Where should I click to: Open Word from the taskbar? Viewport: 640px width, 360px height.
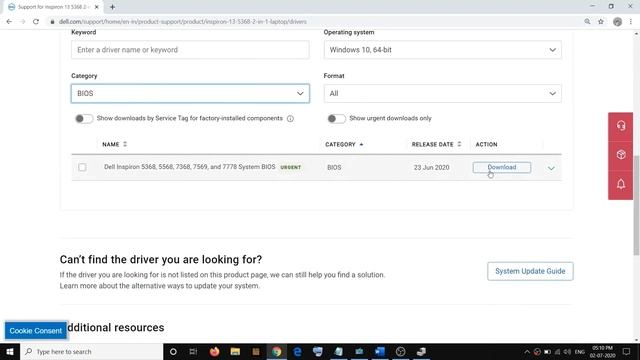click(x=380, y=351)
